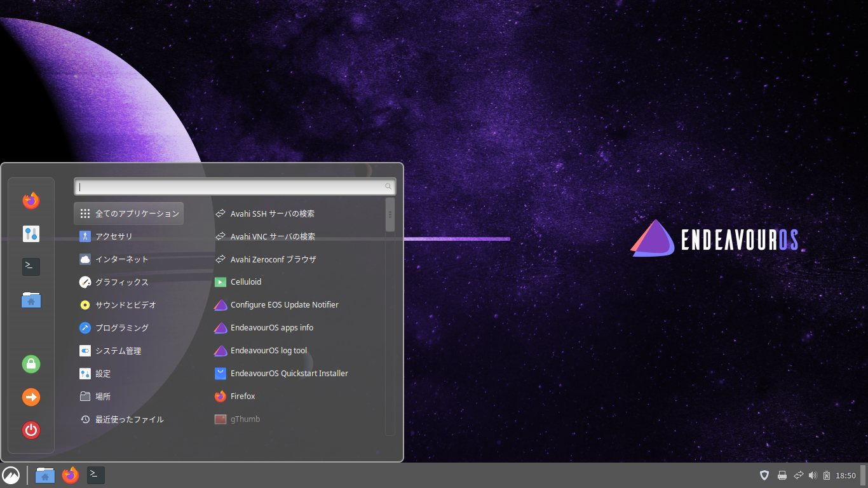Launch Avahi SSH サーバの検索

tap(297, 213)
